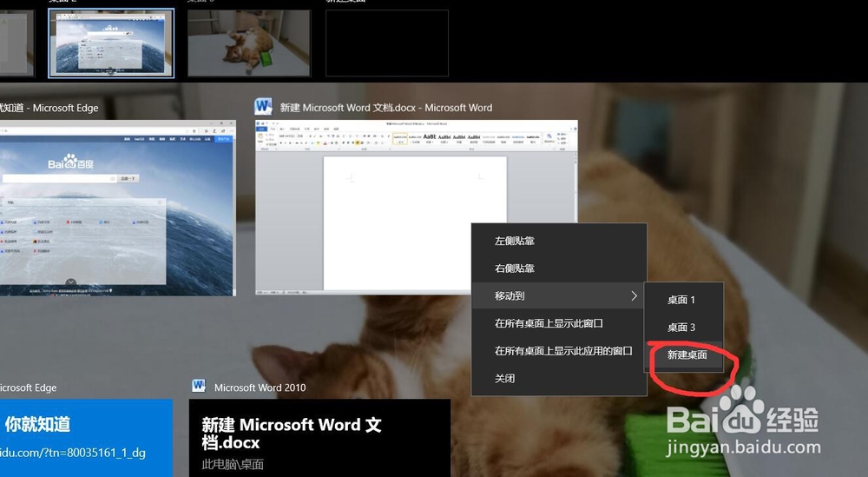Choose 左侧贴靠 in the context menu
This screenshot has width=868, height=477.
pos(559,241)
